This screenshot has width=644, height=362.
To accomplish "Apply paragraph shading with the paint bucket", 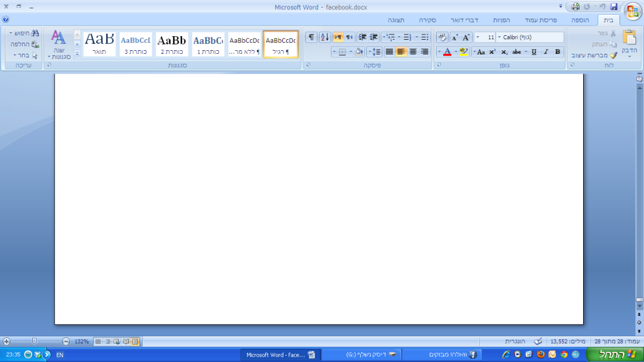I will pos(359,51).
